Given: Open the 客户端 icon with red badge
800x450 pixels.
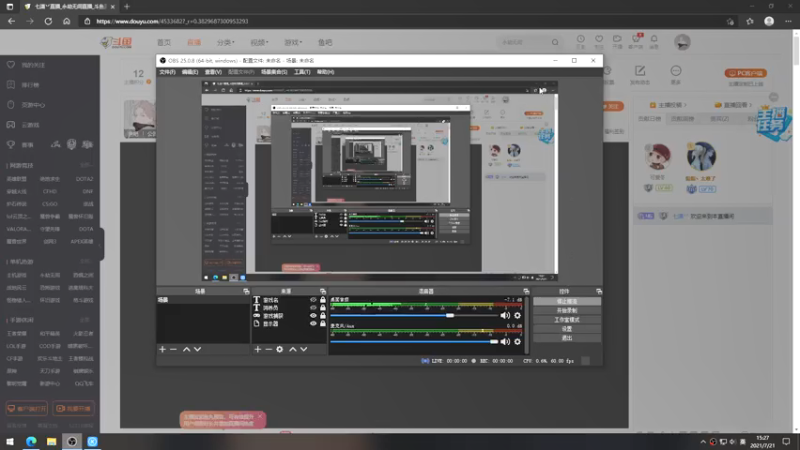Looking at the screenshot, I should [636, 39].
